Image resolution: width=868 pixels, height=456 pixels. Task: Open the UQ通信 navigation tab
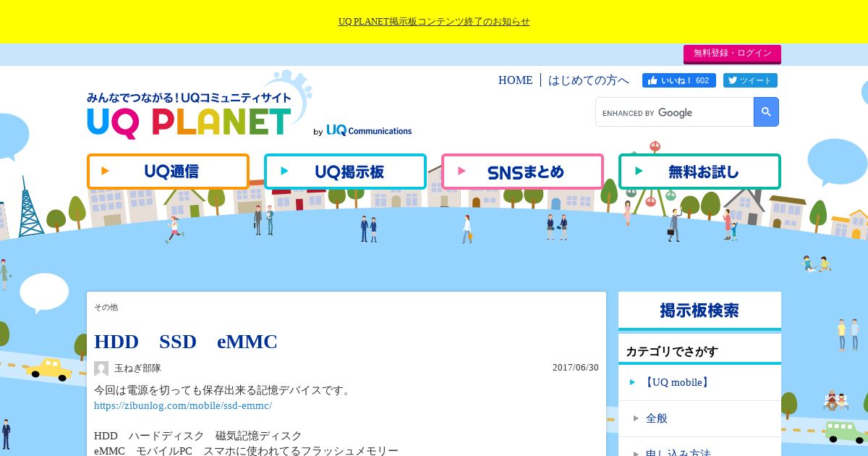[x=168, y=172]
